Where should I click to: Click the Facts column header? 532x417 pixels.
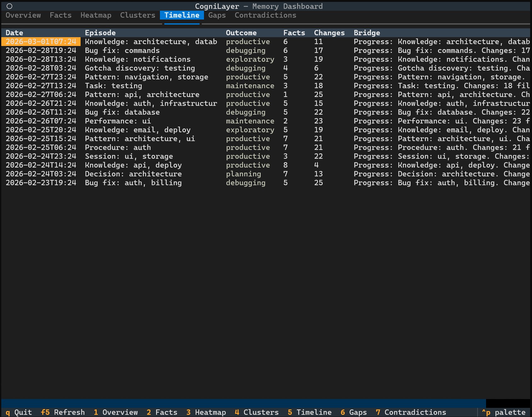point(294,33)
